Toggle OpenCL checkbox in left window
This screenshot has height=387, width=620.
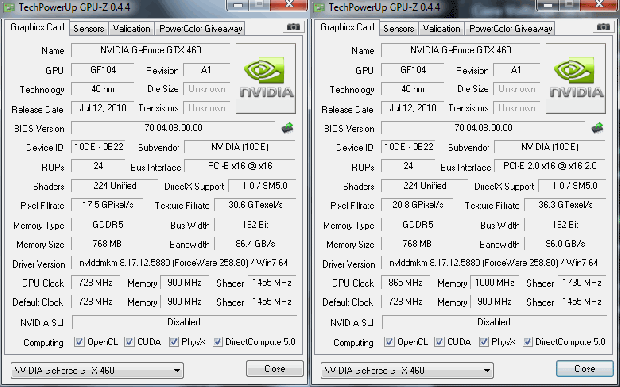[79, 342]
